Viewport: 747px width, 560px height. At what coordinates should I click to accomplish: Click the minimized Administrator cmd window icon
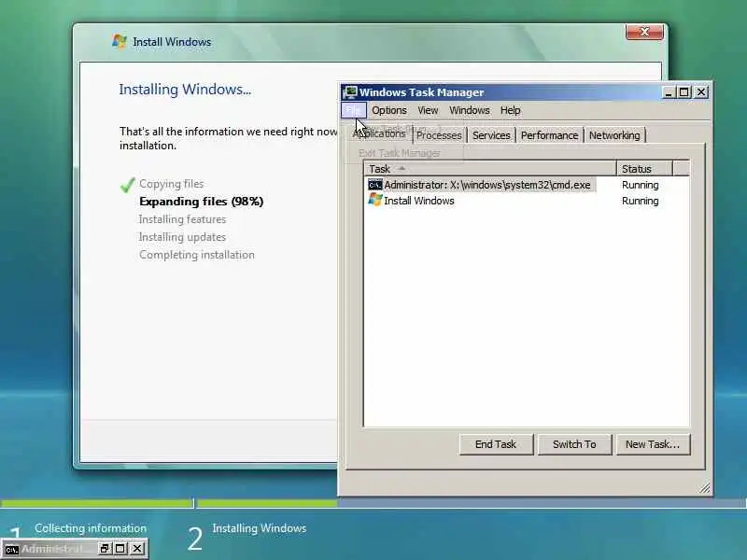[11, 549]
